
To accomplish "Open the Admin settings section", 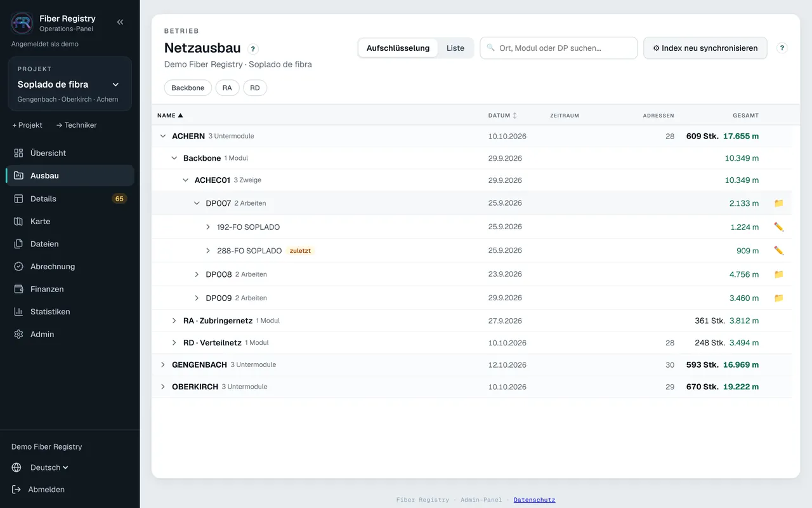I will coord(70,334).
